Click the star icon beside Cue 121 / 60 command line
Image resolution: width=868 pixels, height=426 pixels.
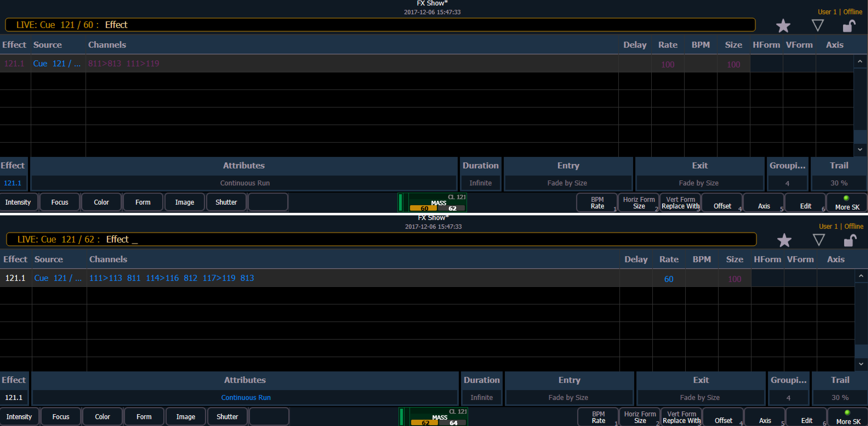point(783,26)
